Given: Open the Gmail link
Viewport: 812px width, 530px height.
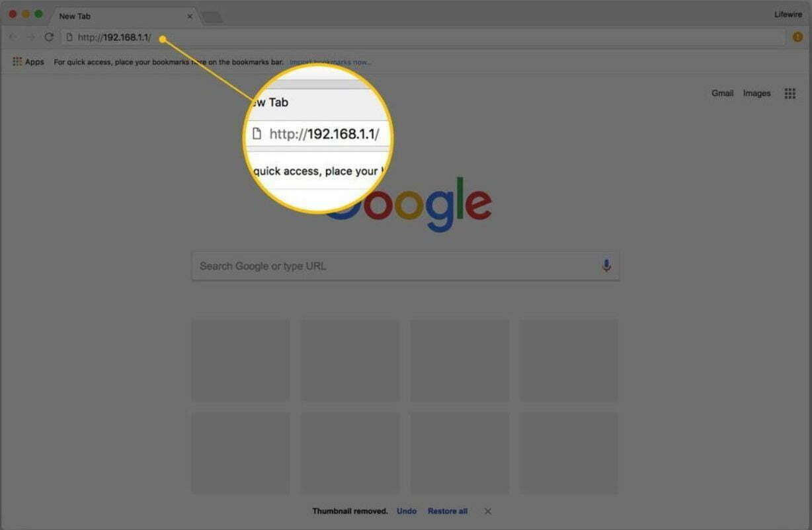Looking at the screenshot, I should (x=722, y=93).
